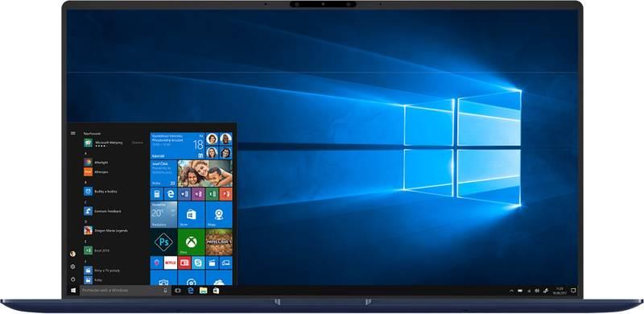
Task: Open the red news small tile
Action: tap(184, 262)
